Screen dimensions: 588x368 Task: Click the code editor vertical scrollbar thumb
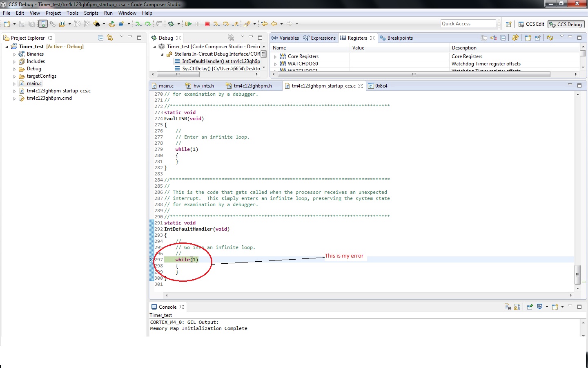pyautogui.click(x=577, y=275)
